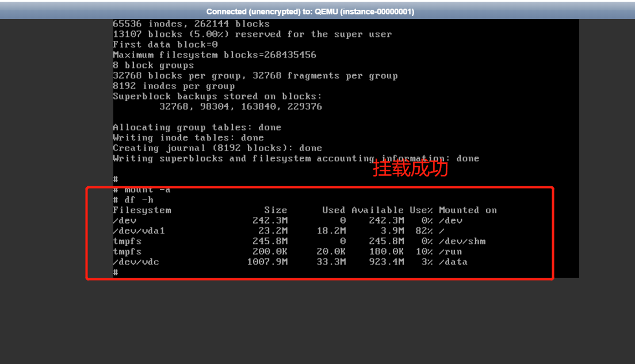Image resolution: width=635 pixels, height=364 pixels.
Task: Click the Use% column header
Action: pyautogui.click(x=422, y=210)
